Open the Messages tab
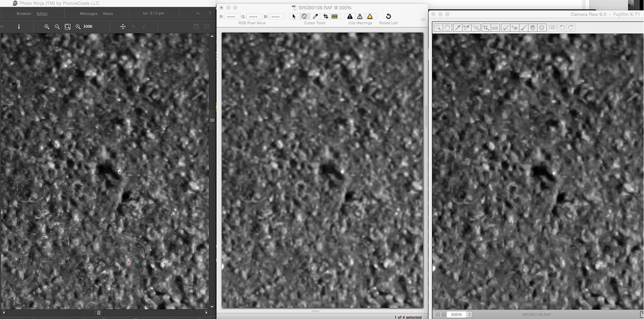Viewport: 644px width, 319px height. (x=89, y=13)
